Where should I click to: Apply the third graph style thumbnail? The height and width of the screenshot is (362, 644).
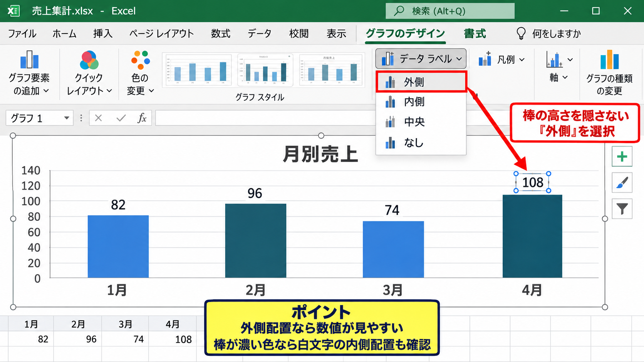[331, 70]
